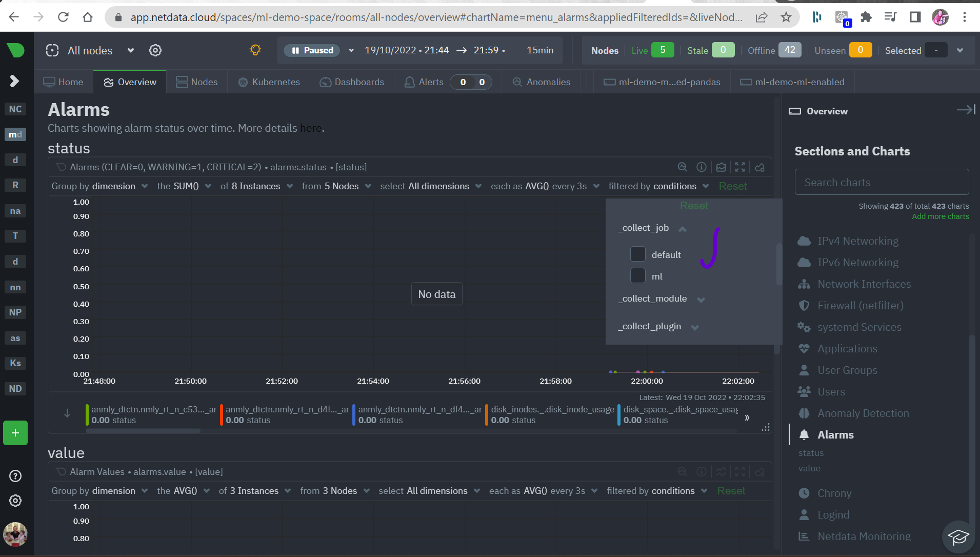Open the systemd Services section
This screenshot has width=980, height=557.
(x=860, y=327)
